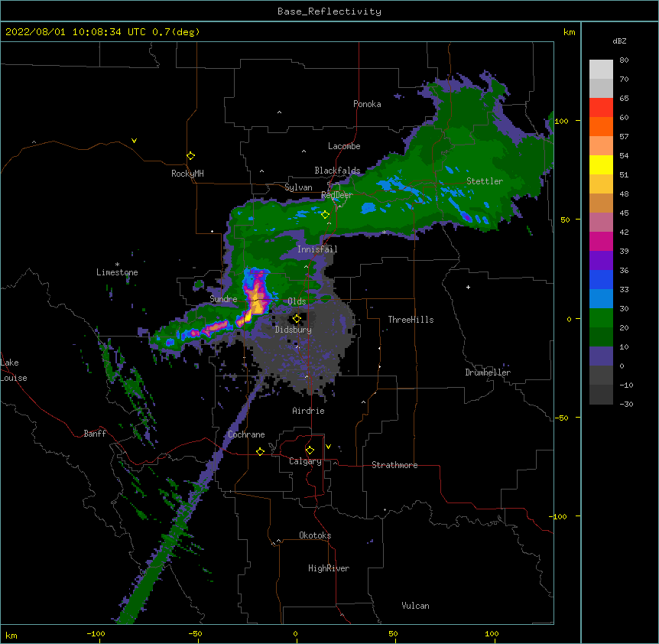Click the Okotoks town label
The width and height of the screenshot is (659, 644).
click(x=315, y=535)
